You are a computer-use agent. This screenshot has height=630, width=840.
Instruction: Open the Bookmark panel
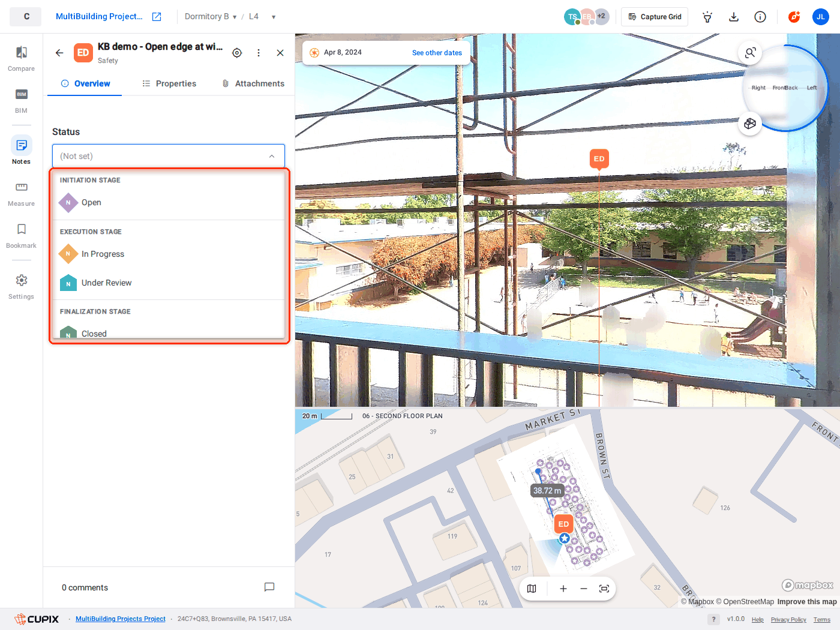click(21, 235)
